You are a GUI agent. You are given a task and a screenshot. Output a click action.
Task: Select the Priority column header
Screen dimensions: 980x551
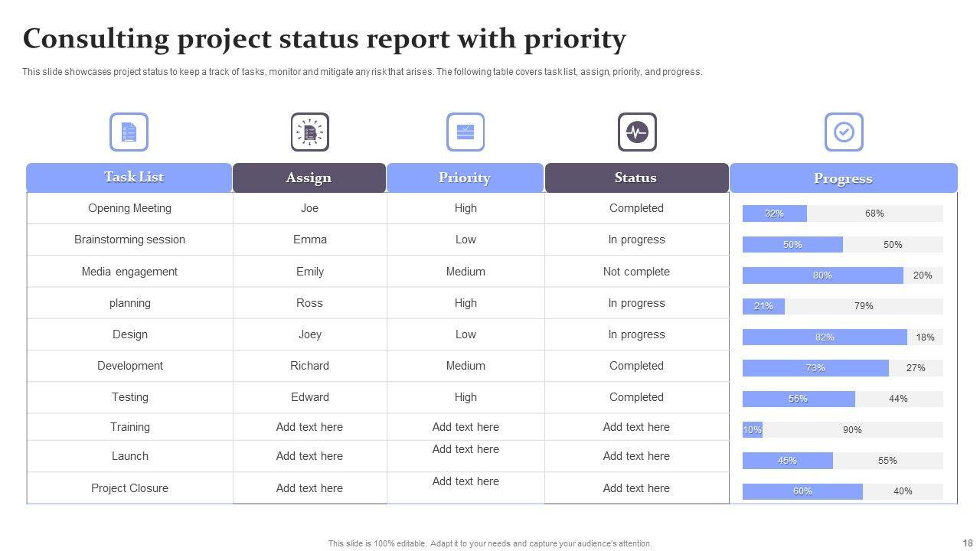click(465, 178)
